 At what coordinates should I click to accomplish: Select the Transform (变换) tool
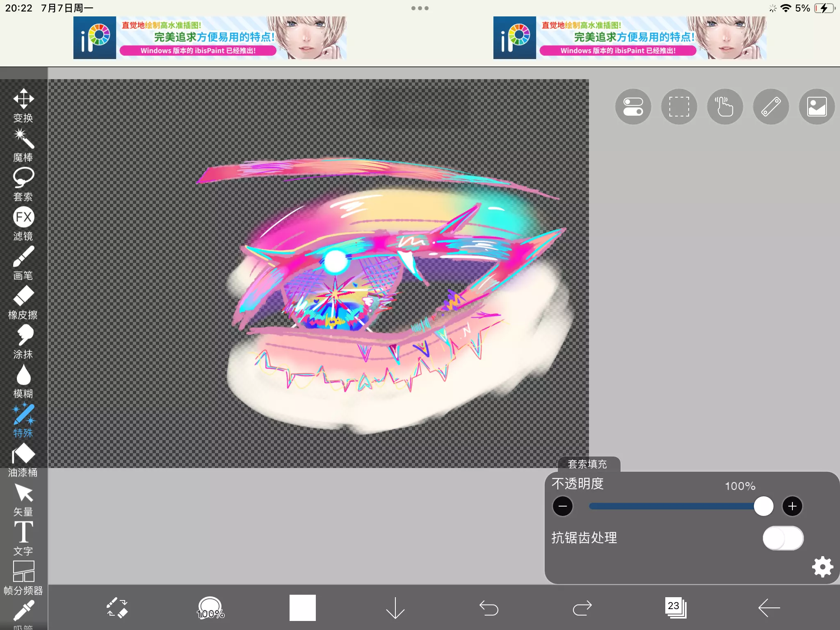(x=23, y=105)
